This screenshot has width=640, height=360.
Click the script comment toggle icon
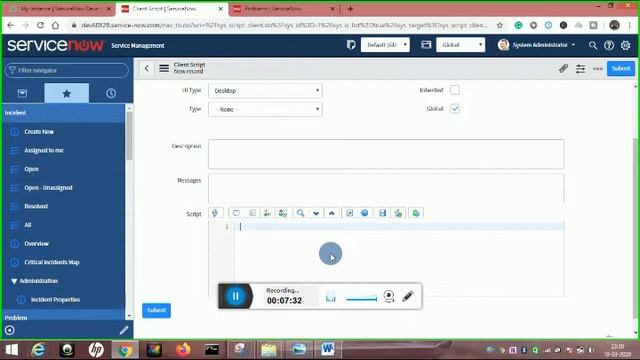point(236,213)
